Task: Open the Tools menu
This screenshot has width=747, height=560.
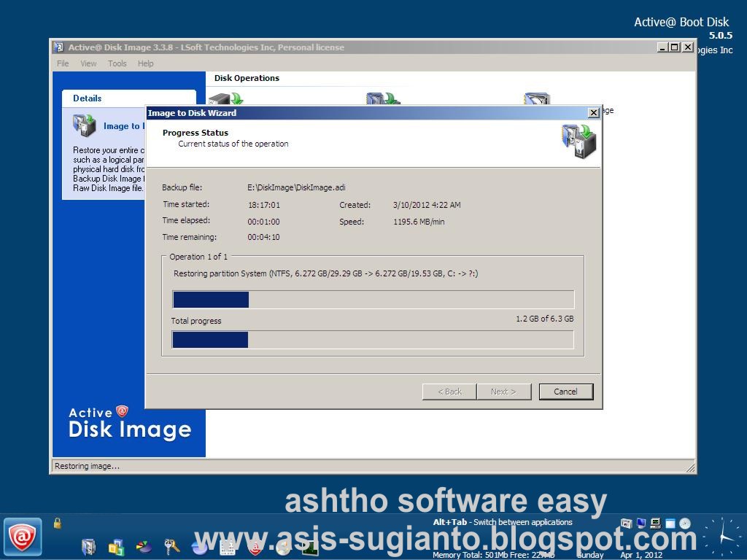Action: (x=117, y=63)
